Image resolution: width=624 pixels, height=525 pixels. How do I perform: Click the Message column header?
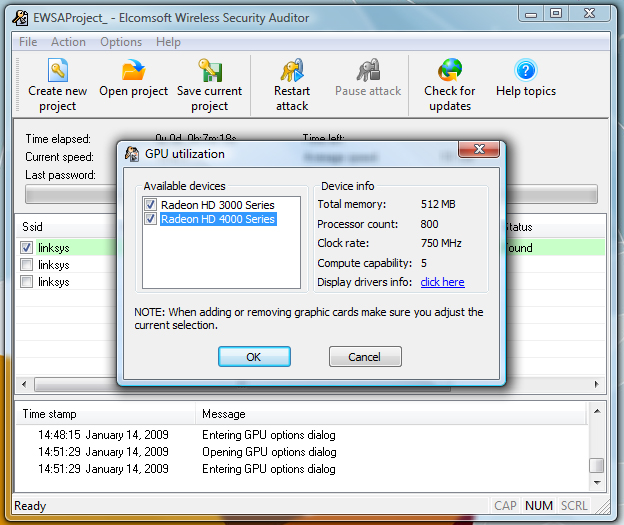[224, 414]
